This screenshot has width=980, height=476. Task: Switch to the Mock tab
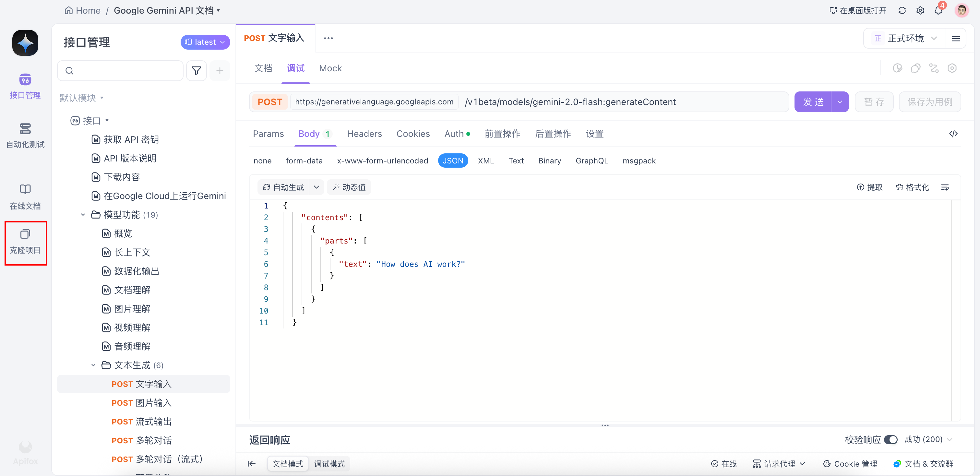pyautogui.click(x=330, y=68)
